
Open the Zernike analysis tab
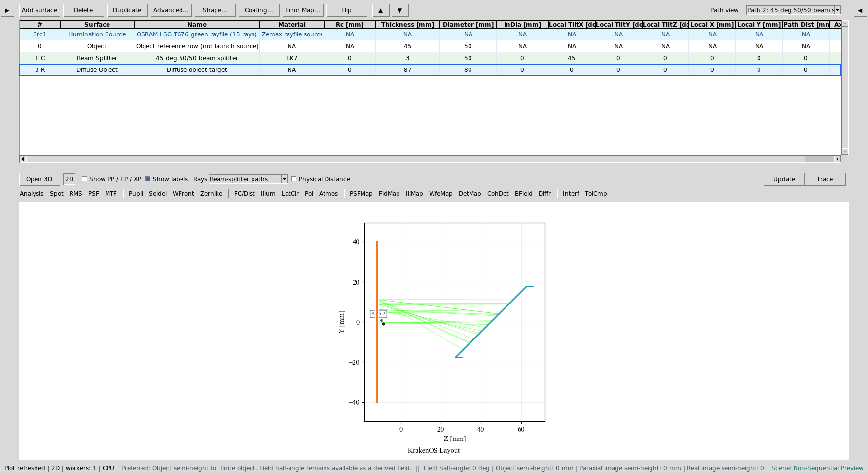211,194
